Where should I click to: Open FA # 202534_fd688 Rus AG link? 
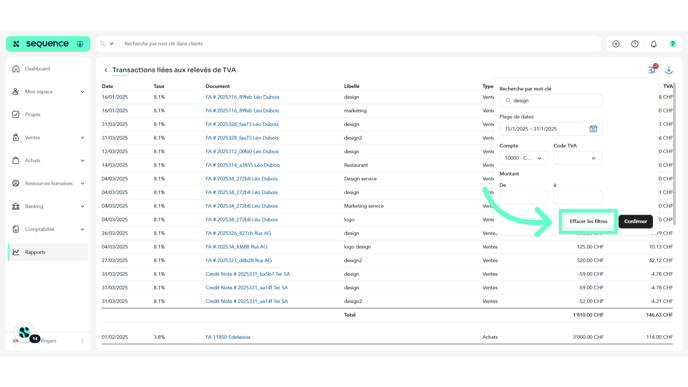point(236,247)
